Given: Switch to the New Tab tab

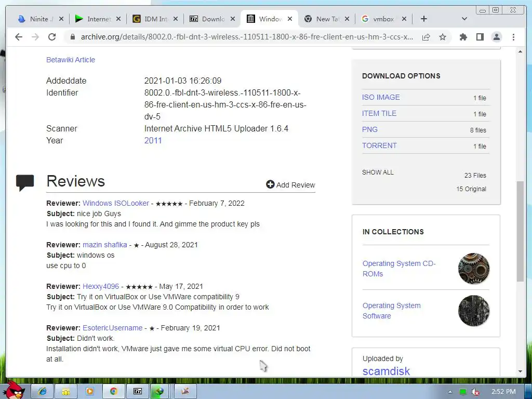Looking at the screenshot, I should [324, 19].
